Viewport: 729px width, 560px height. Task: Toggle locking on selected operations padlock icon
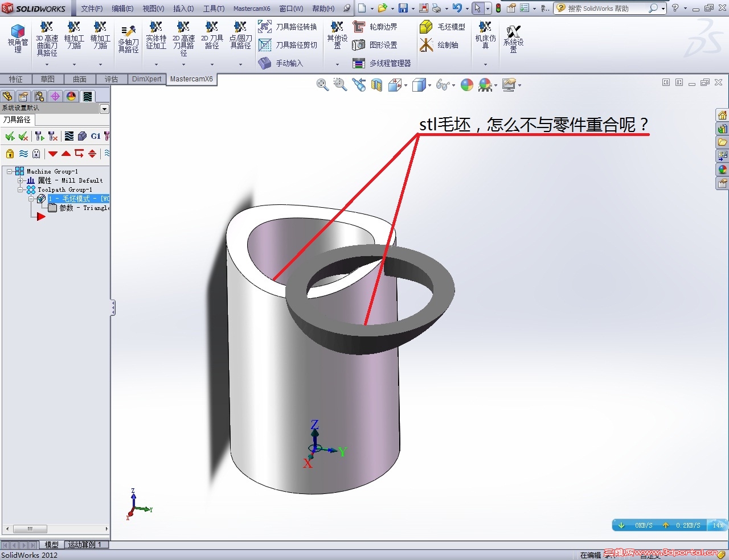click(x=10, y=154)
